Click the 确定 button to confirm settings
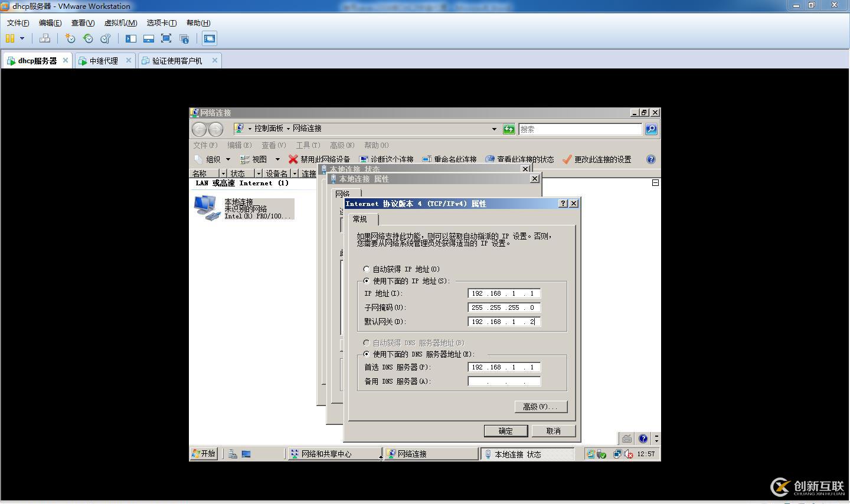Viewport: 850px width, 504px height. point(505,430)
